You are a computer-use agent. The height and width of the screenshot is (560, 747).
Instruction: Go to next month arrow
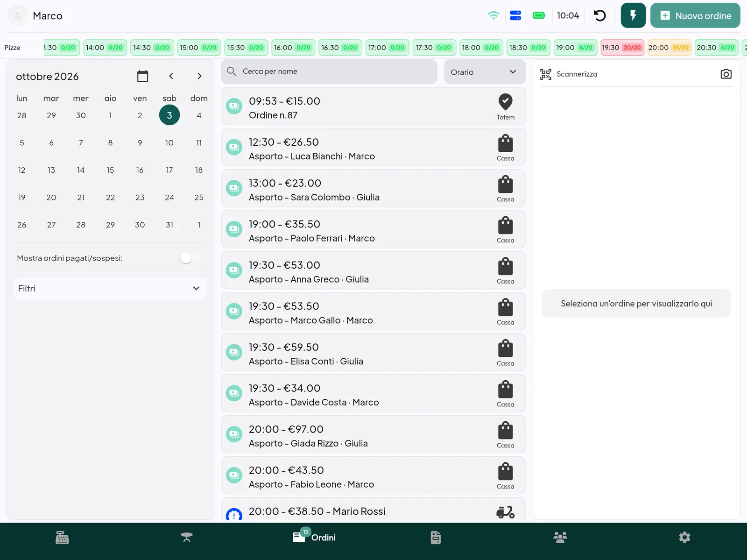point(199,76)
